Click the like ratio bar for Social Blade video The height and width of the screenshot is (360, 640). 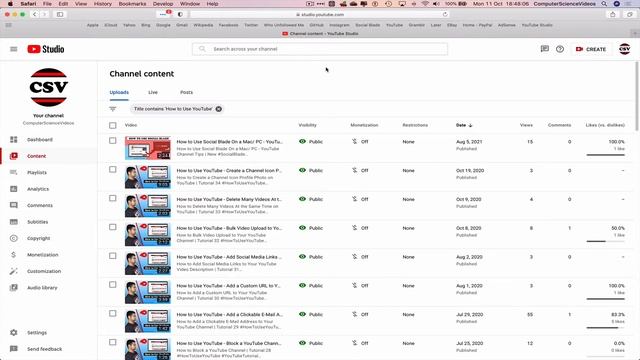(x=605, y=155)
